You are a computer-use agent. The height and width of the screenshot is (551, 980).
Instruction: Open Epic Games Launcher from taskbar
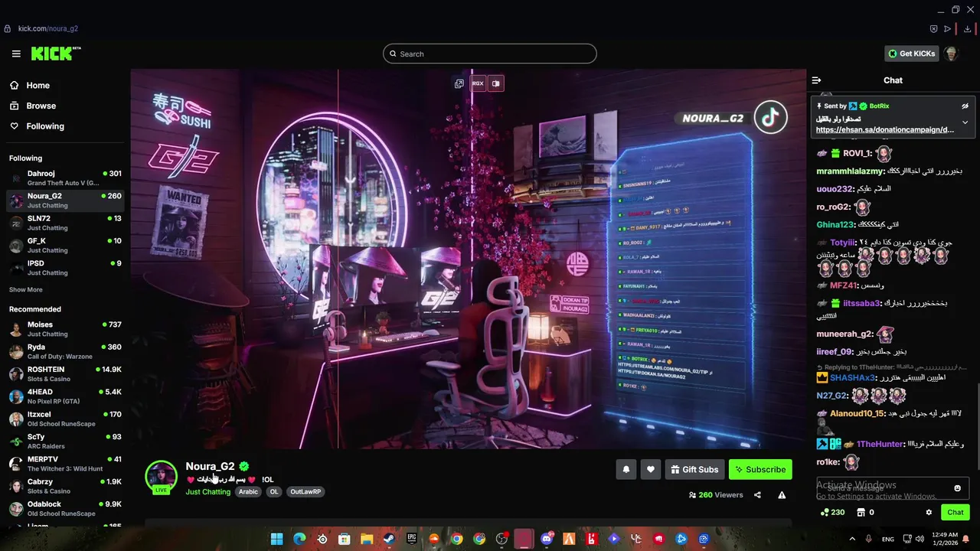click(412, 539)
